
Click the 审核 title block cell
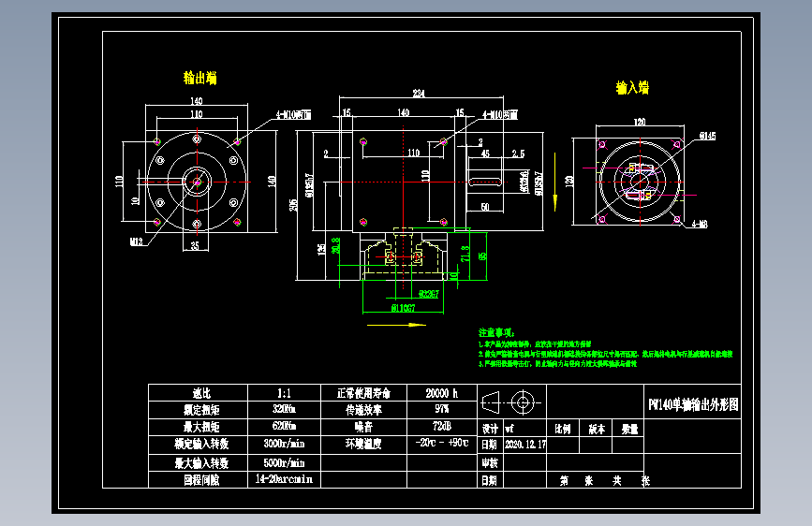[490, 463]
